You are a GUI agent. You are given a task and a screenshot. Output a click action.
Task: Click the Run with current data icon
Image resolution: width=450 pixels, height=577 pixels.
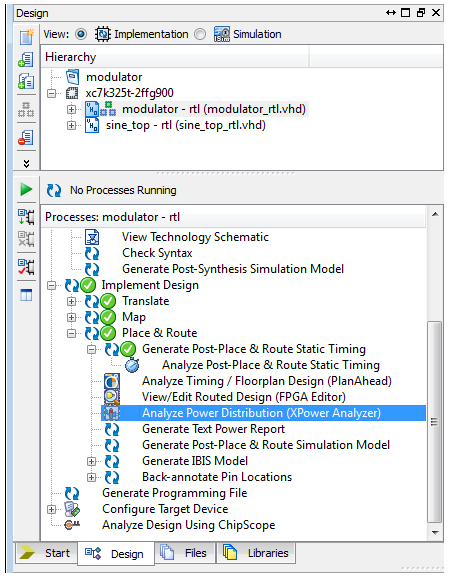[x=26, y=217]
